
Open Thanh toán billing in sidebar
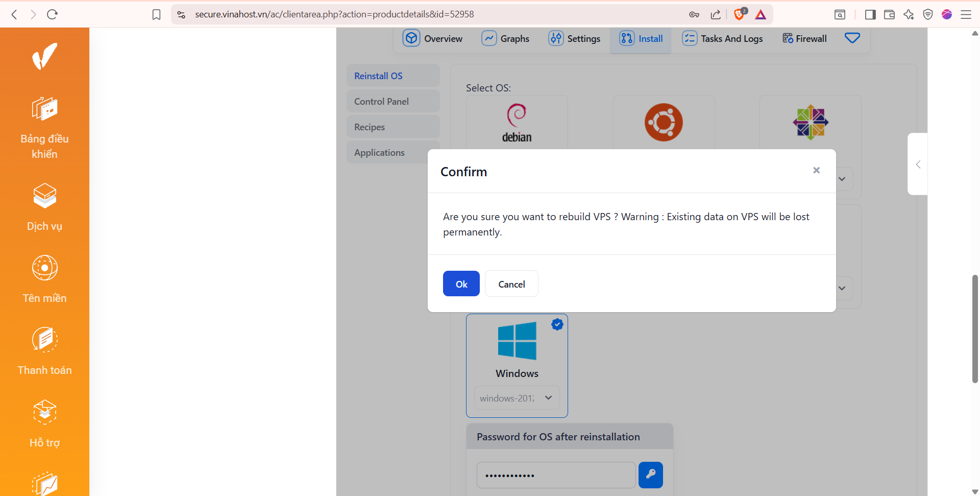[x=44, y=351]
